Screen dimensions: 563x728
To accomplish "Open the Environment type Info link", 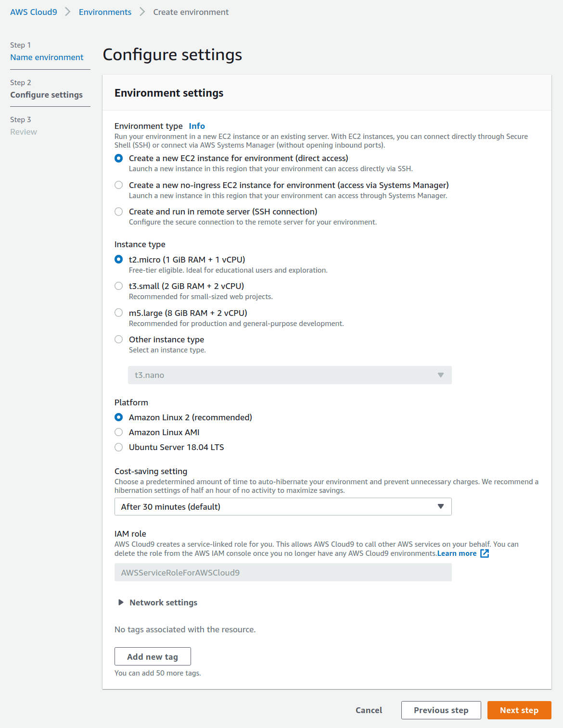I will coord(197,126).
